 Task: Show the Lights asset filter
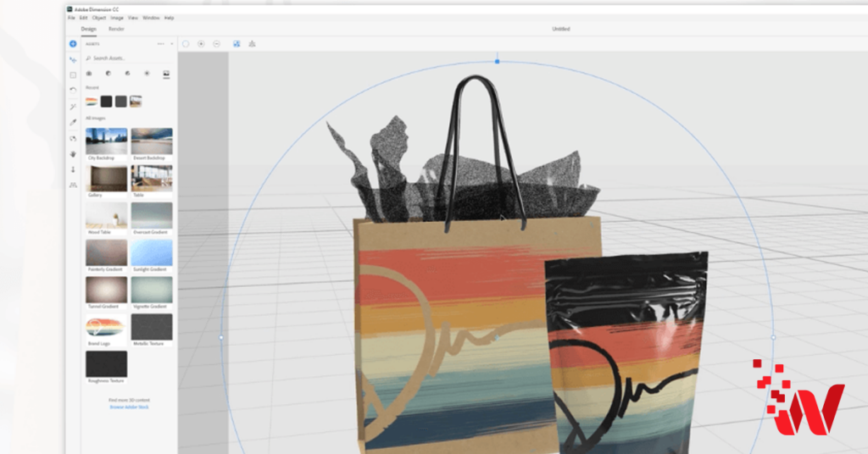(147, 74)
